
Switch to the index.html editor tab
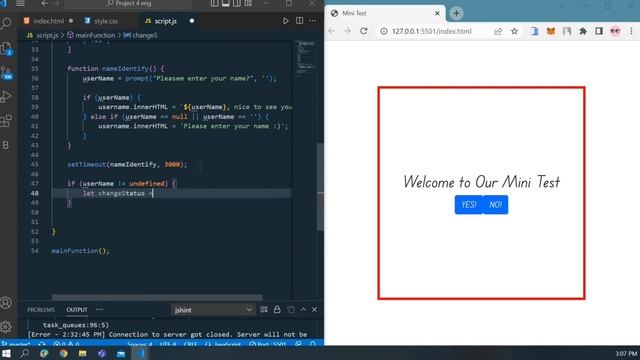coord(48,21)
